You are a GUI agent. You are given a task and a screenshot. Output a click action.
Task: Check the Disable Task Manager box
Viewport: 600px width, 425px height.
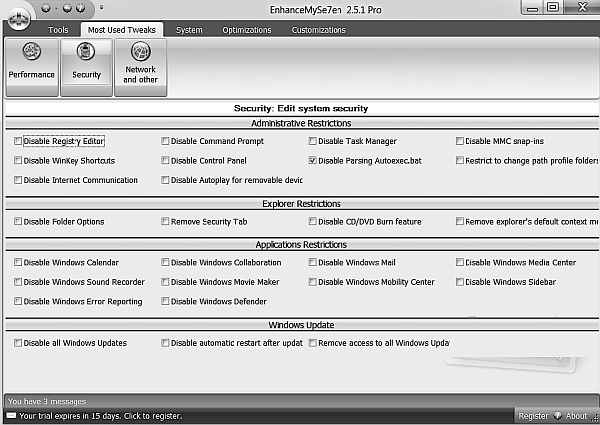pos(312,141)
